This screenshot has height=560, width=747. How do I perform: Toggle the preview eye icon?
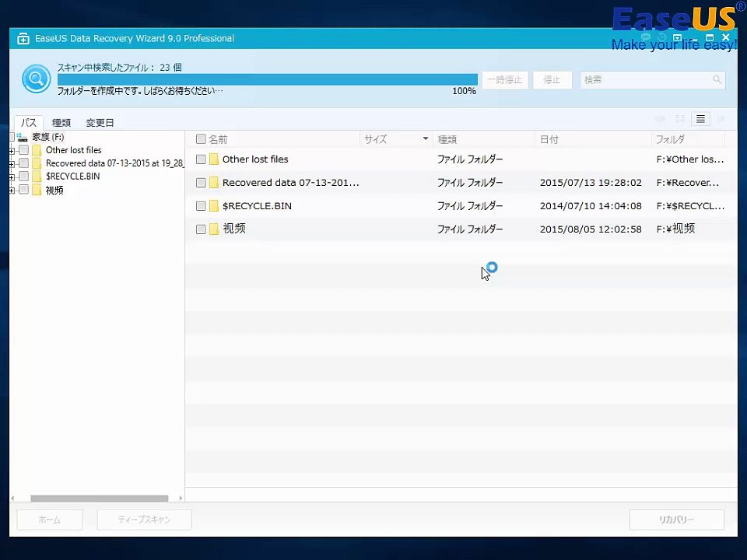click(660, 118)
